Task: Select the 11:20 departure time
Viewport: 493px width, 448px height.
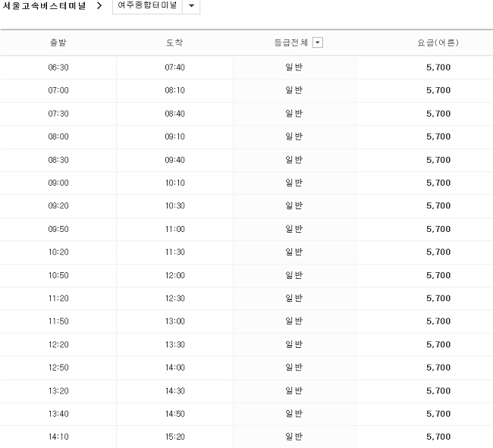Action: click(x=58, y=298)
